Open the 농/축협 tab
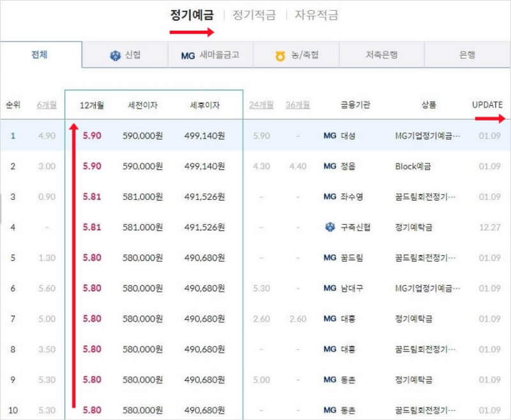The width and height of the screenshot is (511, 420). [x=296, y=55]
